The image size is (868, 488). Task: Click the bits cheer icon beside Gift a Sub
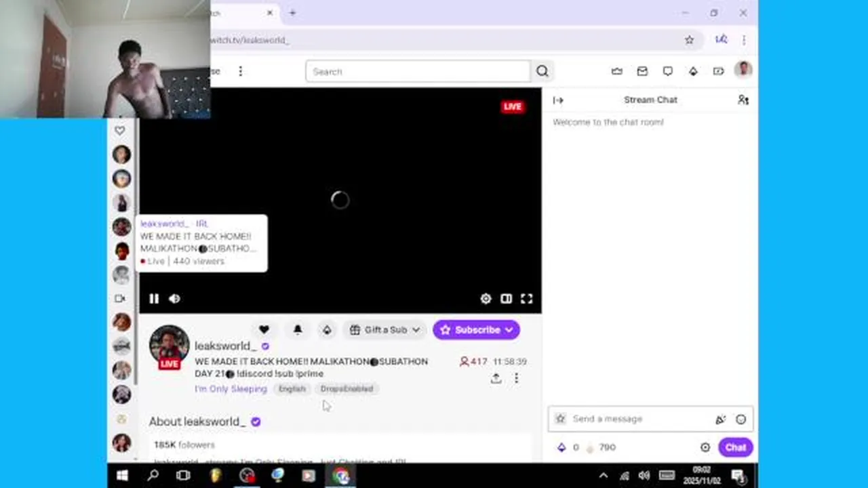click(327, 329)
